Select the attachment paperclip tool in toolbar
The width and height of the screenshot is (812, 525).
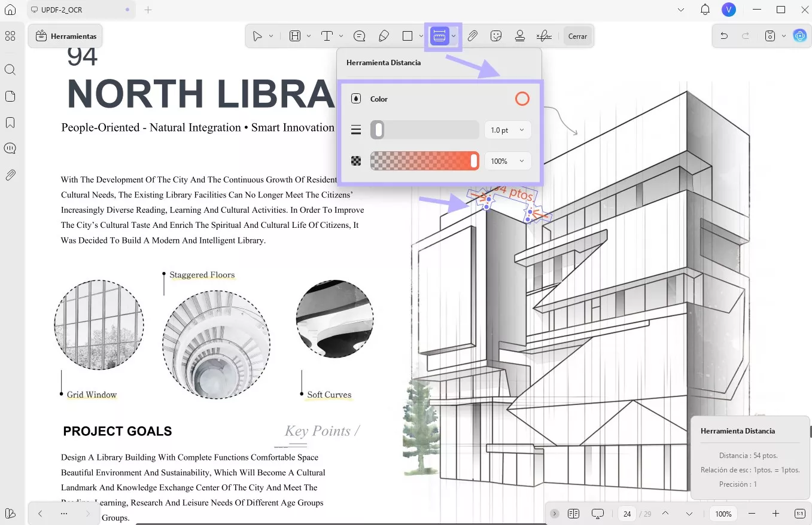472,36
